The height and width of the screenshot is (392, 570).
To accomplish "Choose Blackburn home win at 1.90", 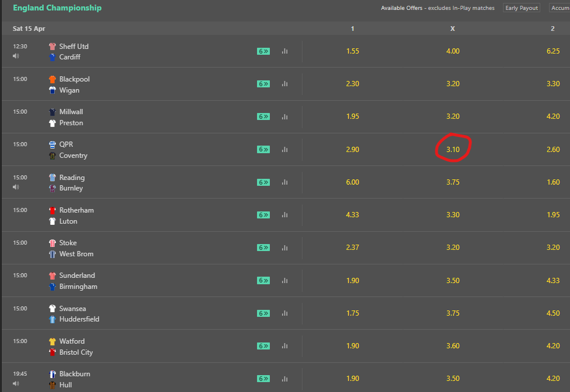I will click(x=352, y=379).
